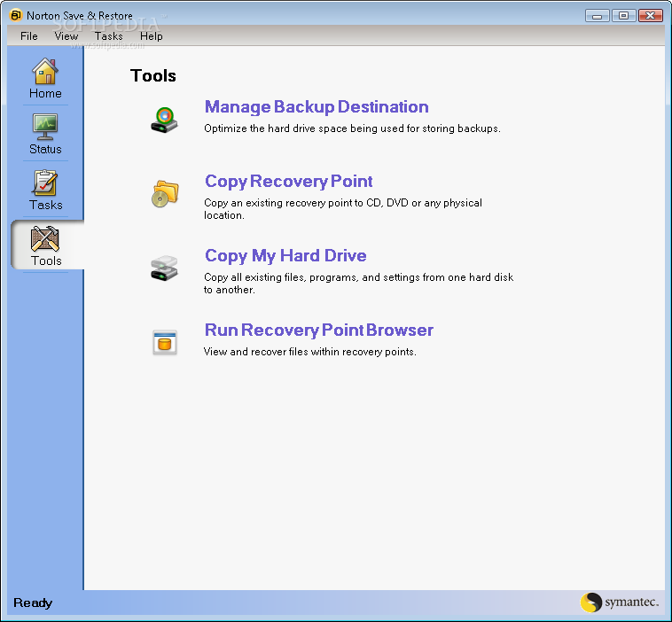Open the Help menu
672x622 pixels.
(152, 36)
